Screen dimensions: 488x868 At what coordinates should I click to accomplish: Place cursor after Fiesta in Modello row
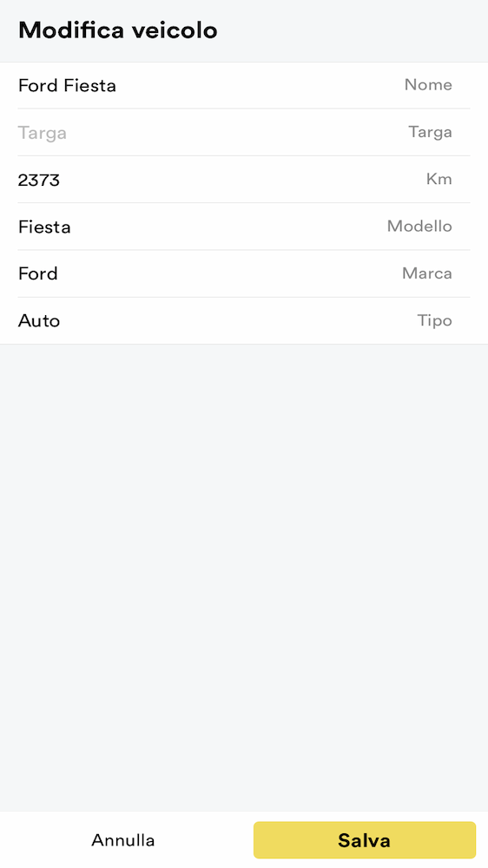click(71, 227)
